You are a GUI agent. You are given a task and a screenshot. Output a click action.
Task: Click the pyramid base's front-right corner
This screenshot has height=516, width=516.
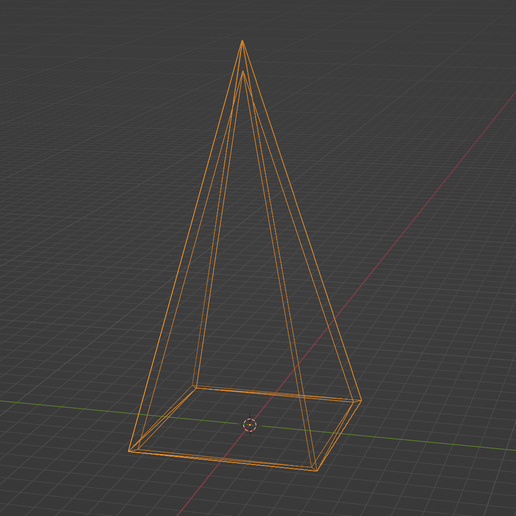point(316,470)
